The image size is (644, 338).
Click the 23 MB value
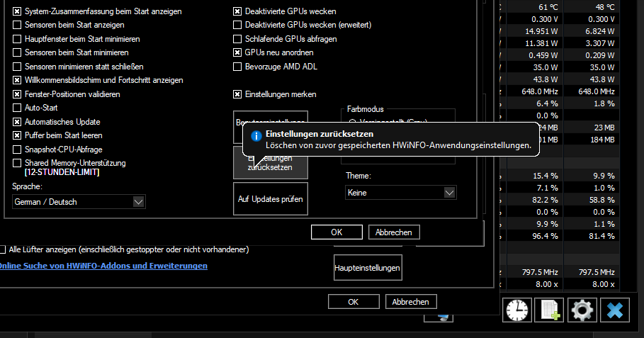click(x=604, y=128)
